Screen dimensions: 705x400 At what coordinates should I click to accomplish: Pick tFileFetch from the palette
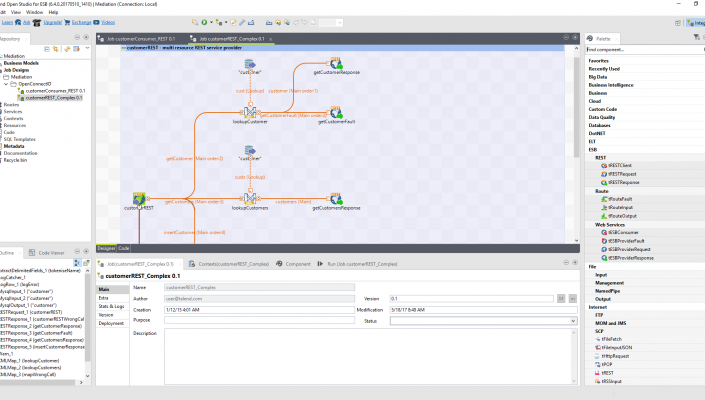pos(611,339)
